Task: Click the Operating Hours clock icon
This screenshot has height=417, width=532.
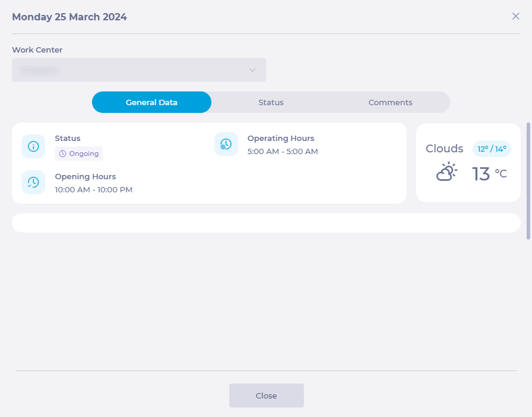Action: (x=226, y=144)
